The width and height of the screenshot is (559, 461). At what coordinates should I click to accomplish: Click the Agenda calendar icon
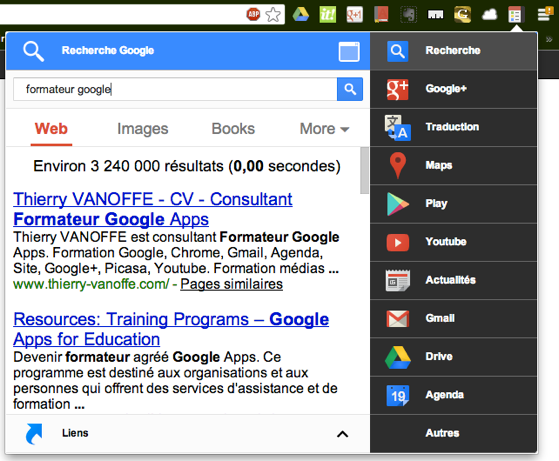click(x=398, y=395)
